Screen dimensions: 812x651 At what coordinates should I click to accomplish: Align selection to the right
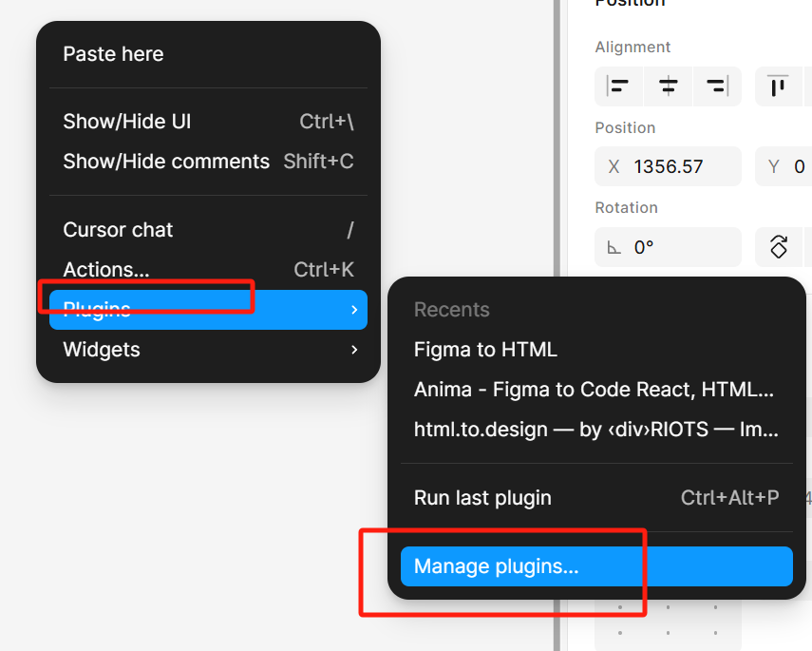(x=717, y=86)
